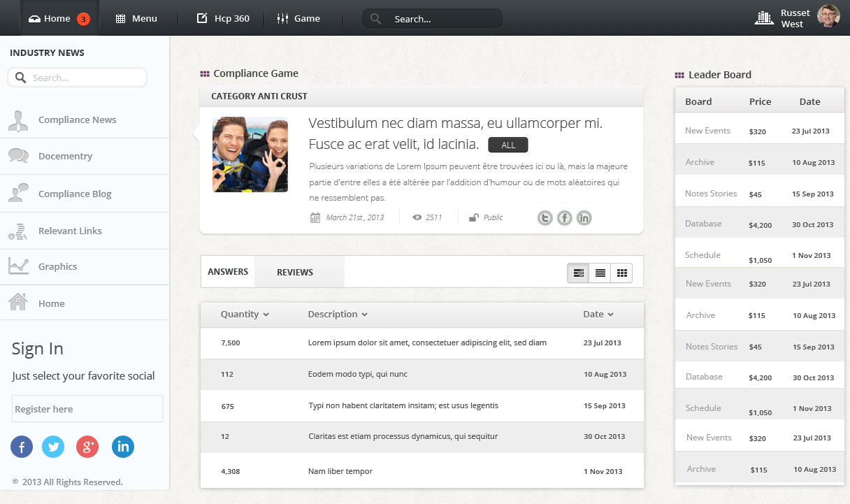
Task: Switch answers to grid view
Action: click(621, 273)
